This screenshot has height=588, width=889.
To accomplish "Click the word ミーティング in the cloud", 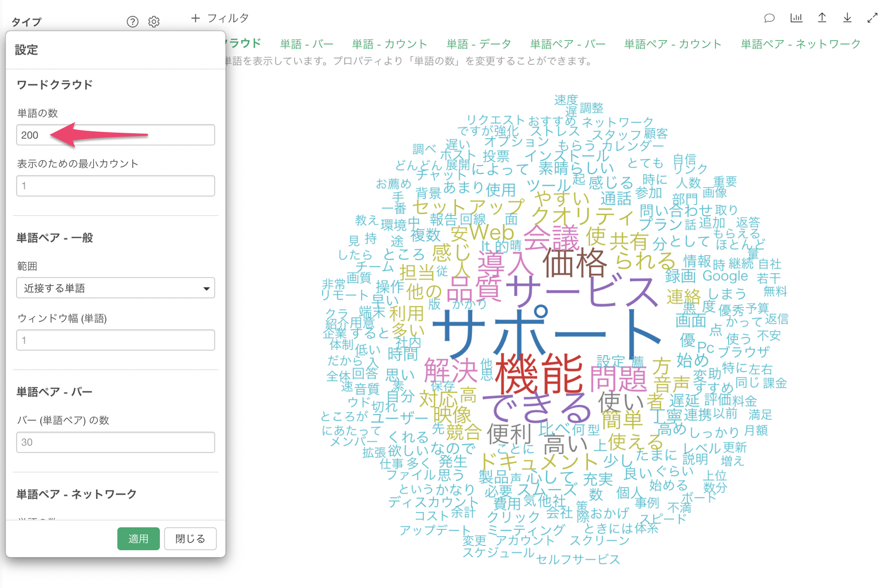I will click(x=526, y=530).
